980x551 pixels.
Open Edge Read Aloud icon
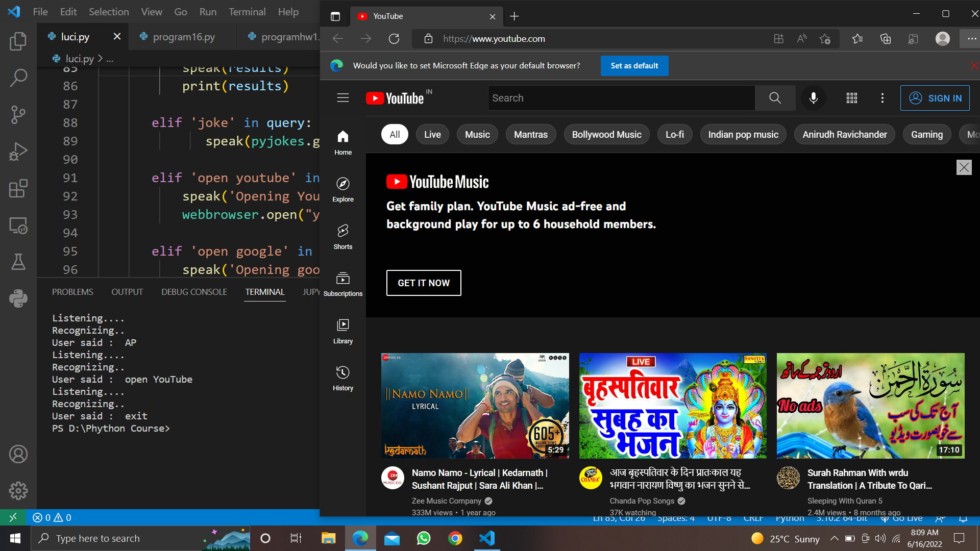click(x=802, y=39)
